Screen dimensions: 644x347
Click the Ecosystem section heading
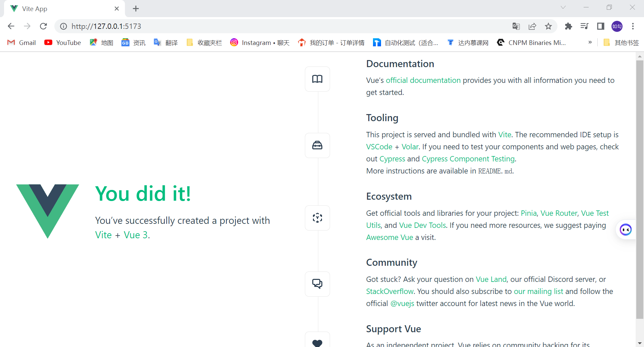click(389, 196)
